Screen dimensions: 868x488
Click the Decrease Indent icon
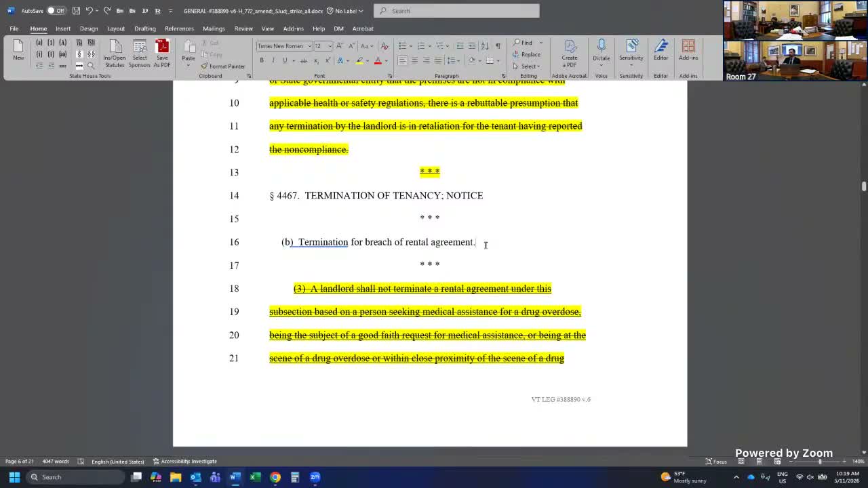click(x=460, y=46)
